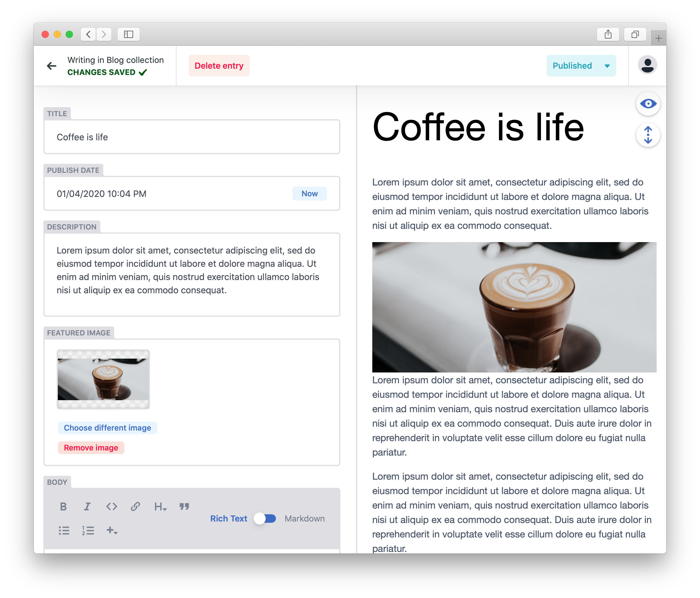
Task: Open the plus add-component dropdown
Action: coord(112,530)
